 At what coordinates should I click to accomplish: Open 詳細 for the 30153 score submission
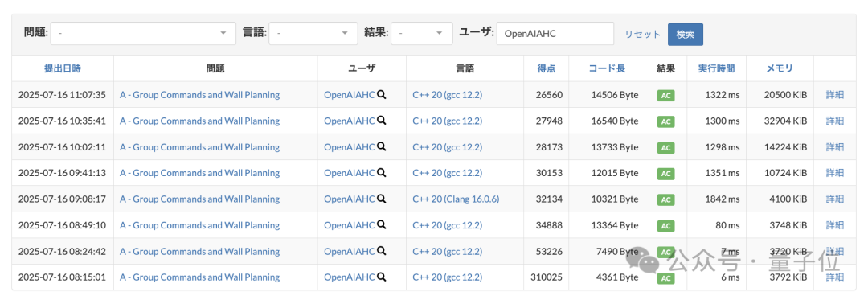click(835, 173)
